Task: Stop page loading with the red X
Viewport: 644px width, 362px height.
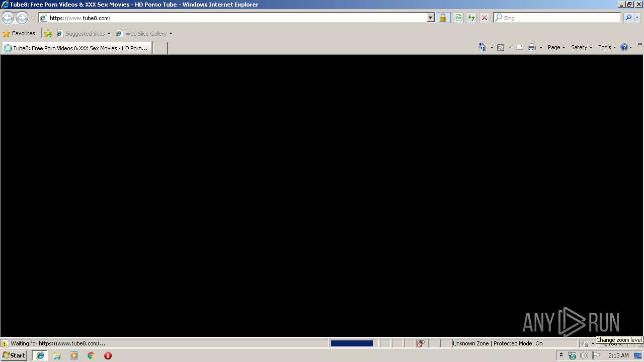Action: pyautogui.click(x=485, y=18)
